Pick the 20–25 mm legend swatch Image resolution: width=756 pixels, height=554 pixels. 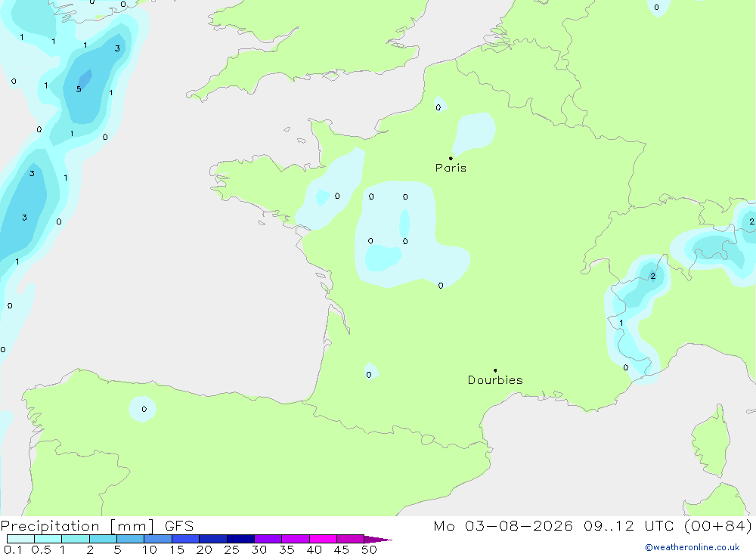point(213,539)
